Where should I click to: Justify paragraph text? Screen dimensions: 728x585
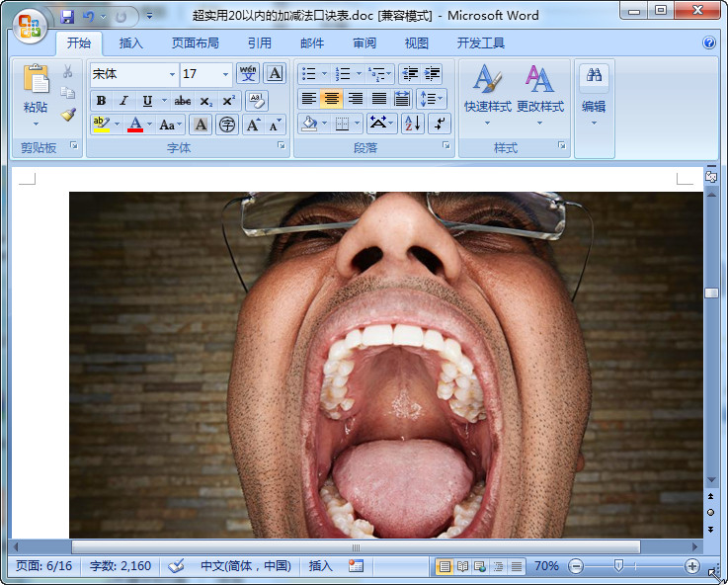[x=379, y=99]
